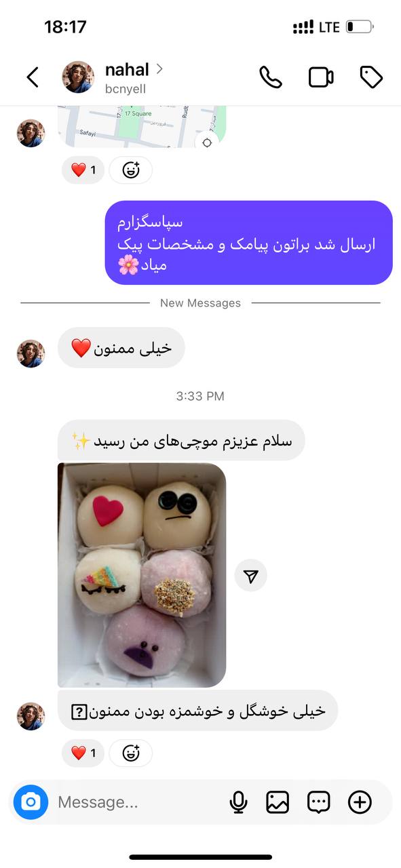
Task: Open nahal's profile picture in header
Action: click(78, 77)
